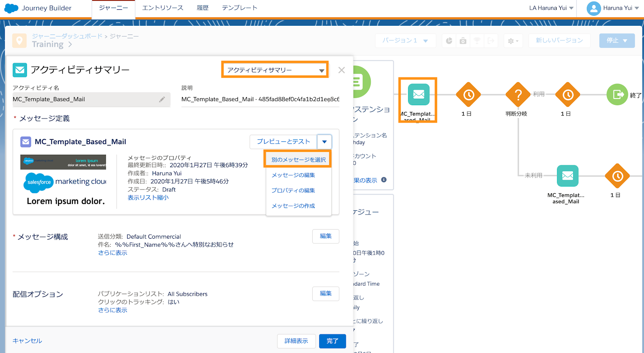Open the Haruna Yui user menu
The width and height of the screenshot is (644, 353).
(x=621, y=8)
